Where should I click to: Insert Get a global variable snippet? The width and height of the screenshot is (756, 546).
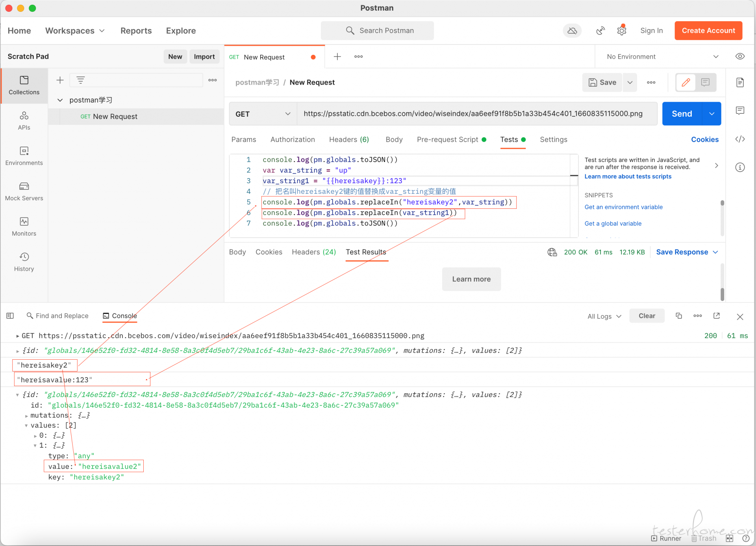pos(613,224)
